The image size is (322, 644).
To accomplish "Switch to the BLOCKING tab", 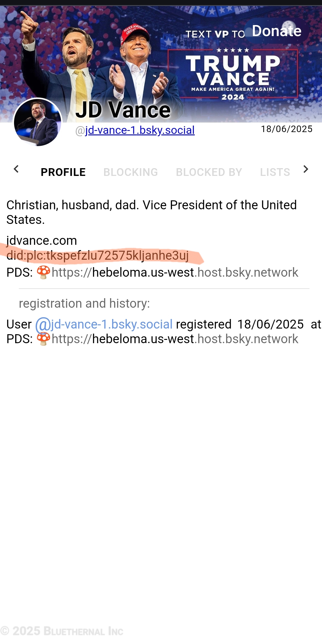I will [x=131, y=172].
